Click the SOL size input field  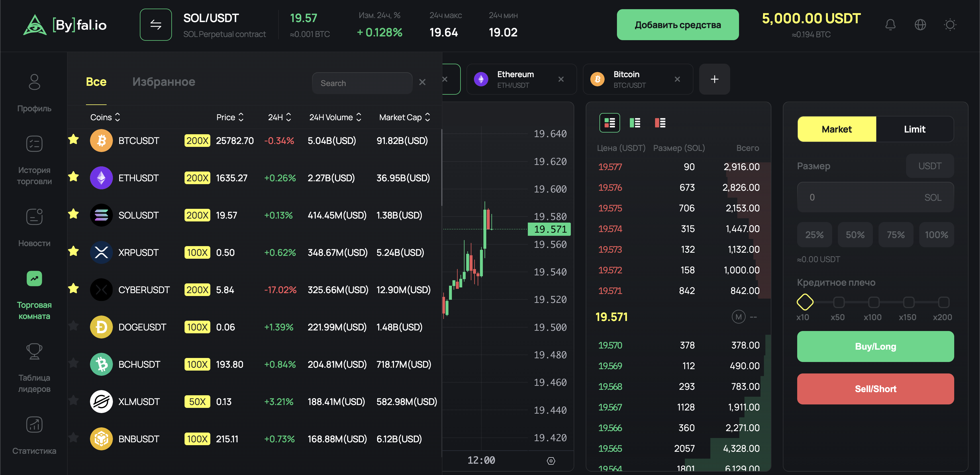tap(875, 197)
